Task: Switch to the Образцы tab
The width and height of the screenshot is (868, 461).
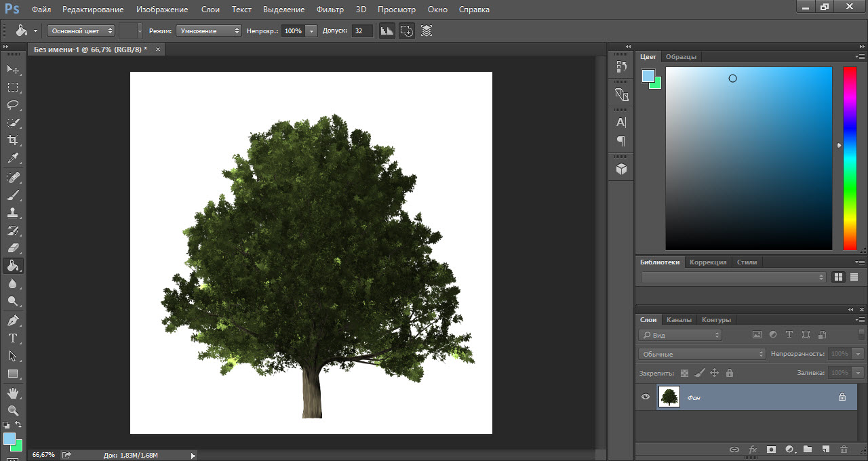Action: [681, 57]
